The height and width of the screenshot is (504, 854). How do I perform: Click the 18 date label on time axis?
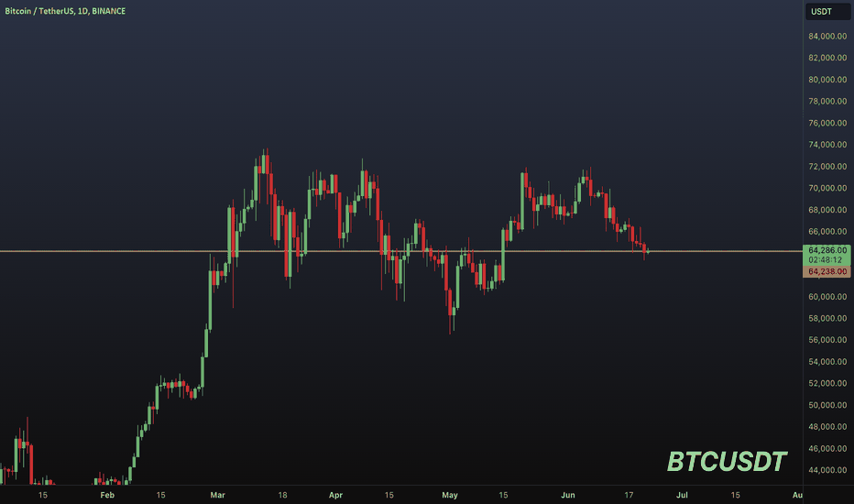coord(282,495)
